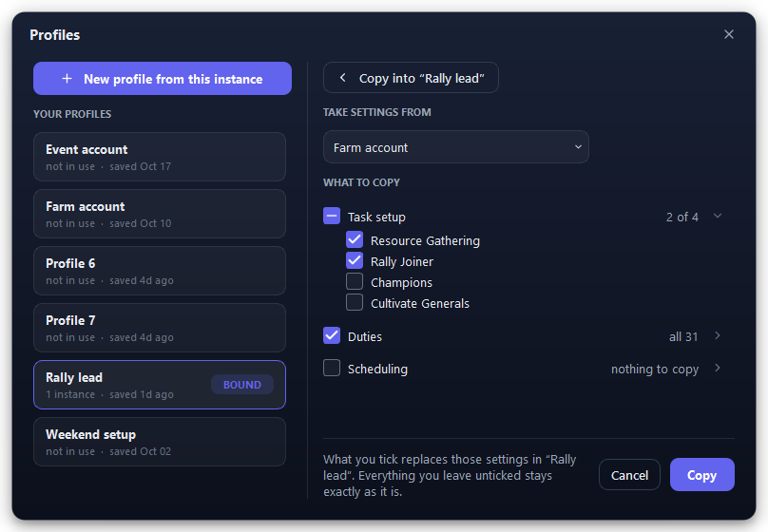Click the saved Oct 17 text
This screenshot has height=532, width=768.
pos(140,166)
